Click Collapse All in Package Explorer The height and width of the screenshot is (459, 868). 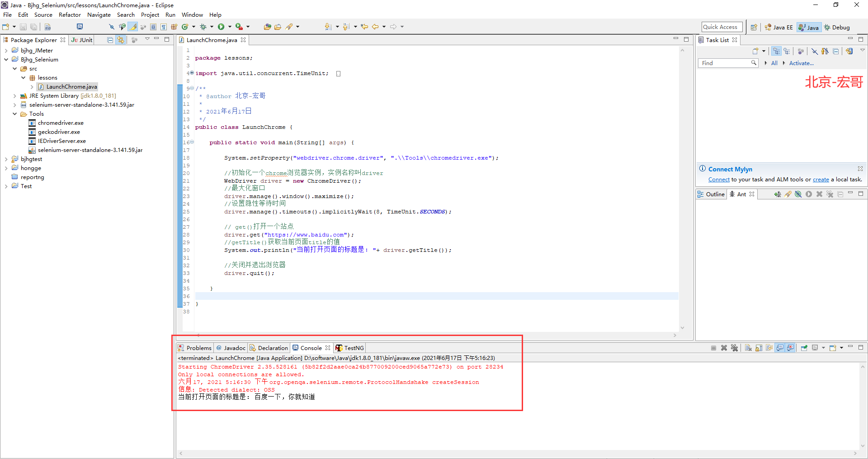point(110,40)
